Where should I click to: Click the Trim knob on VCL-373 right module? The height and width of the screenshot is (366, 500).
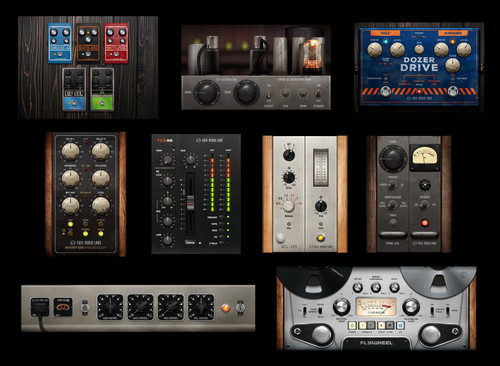(321, 206)
